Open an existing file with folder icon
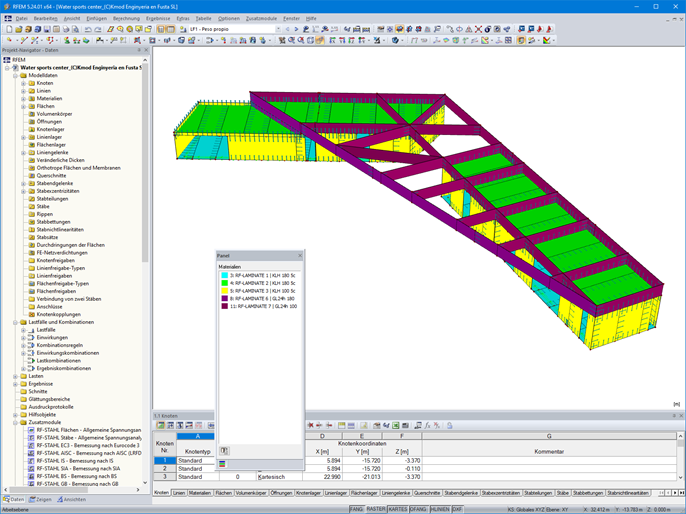This screenshot has width=686, height=514. 18,29
